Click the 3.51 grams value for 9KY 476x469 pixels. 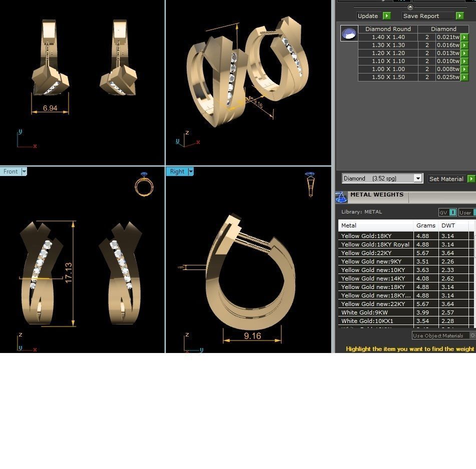coord(422,261)
